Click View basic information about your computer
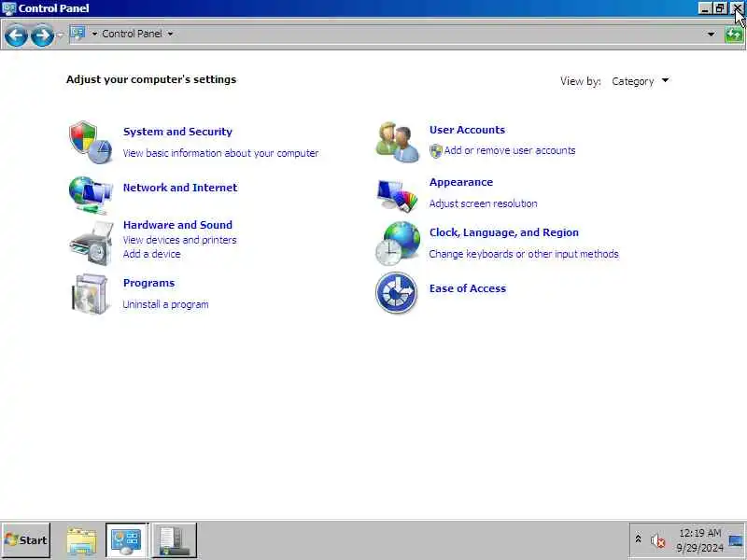Viewport: 747px width, 560px height. coord(220,153)
